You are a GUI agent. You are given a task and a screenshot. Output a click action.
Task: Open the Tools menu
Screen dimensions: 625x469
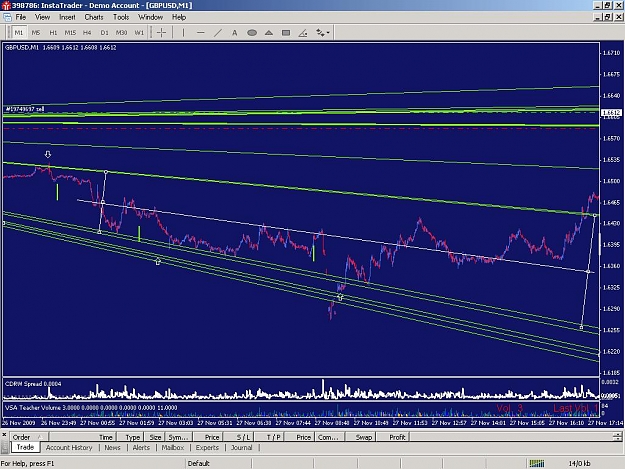121,17
